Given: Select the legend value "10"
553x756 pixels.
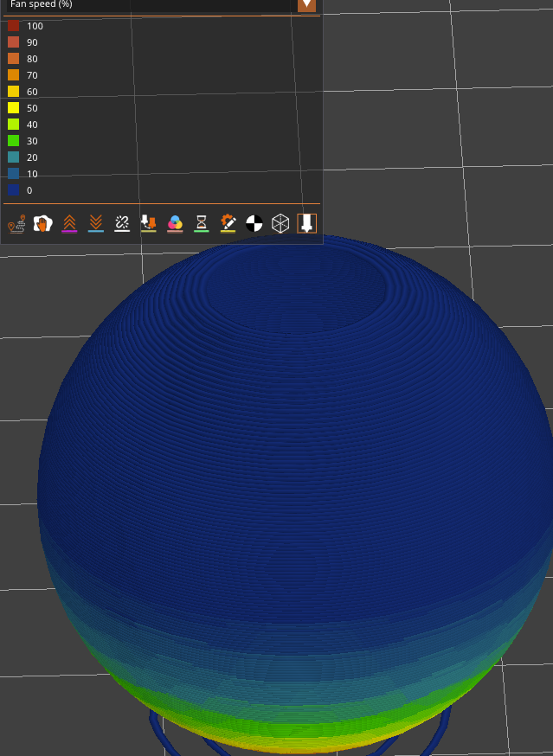Looking at the screenshot, I should [32, 174].
